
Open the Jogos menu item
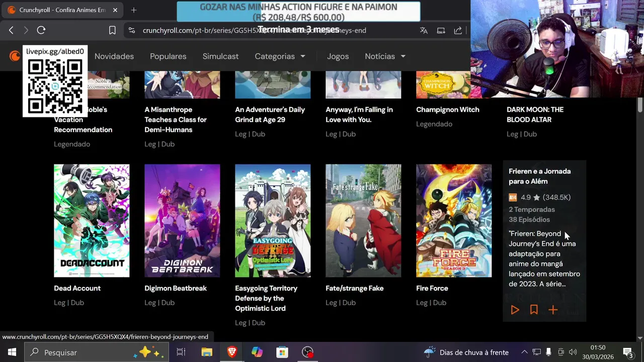(338, 56)
